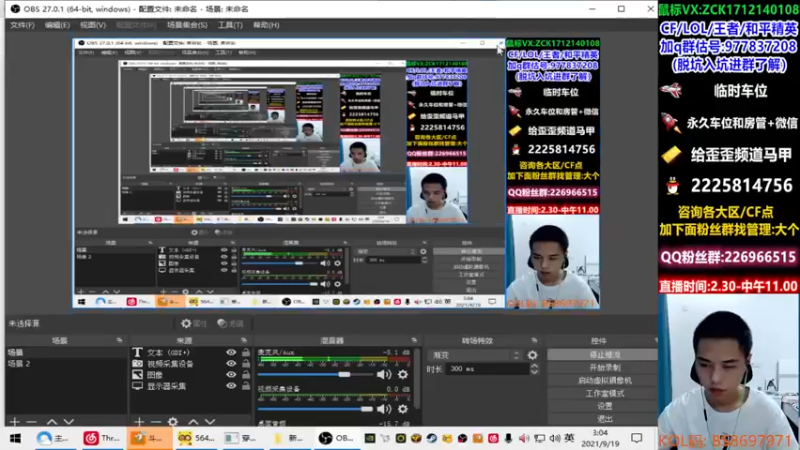The height and width of the screenshot is (450, 800).
Task: Open source 属性 properties button
Action: click(x=194, y=323)
